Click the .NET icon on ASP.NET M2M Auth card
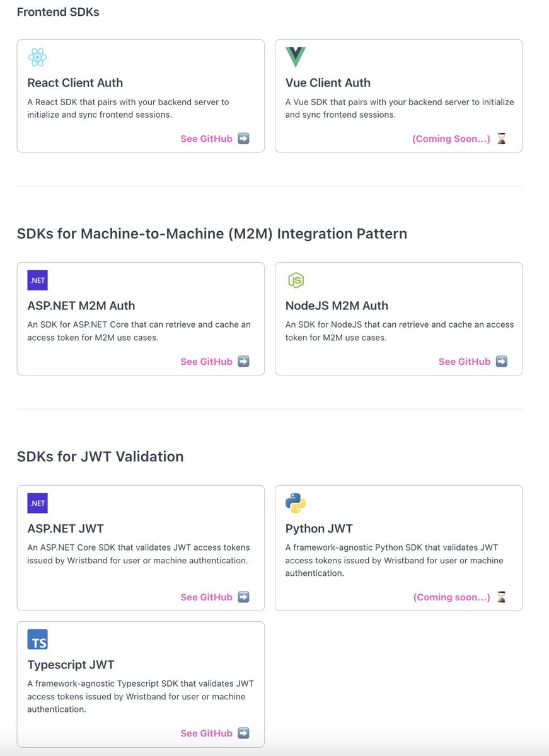Image resolution: width=549 pixels, height=756 pixels. pyautogui.click(x=37, y=280)
